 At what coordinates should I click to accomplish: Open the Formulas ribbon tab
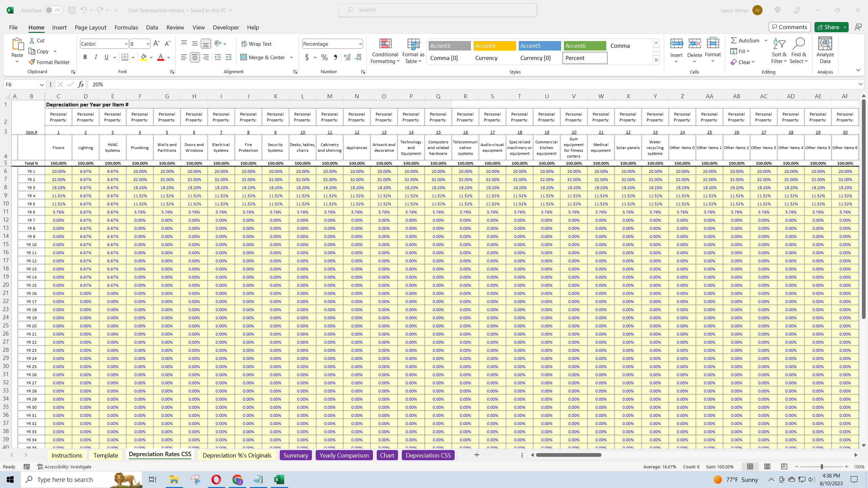tap(126, 27)
